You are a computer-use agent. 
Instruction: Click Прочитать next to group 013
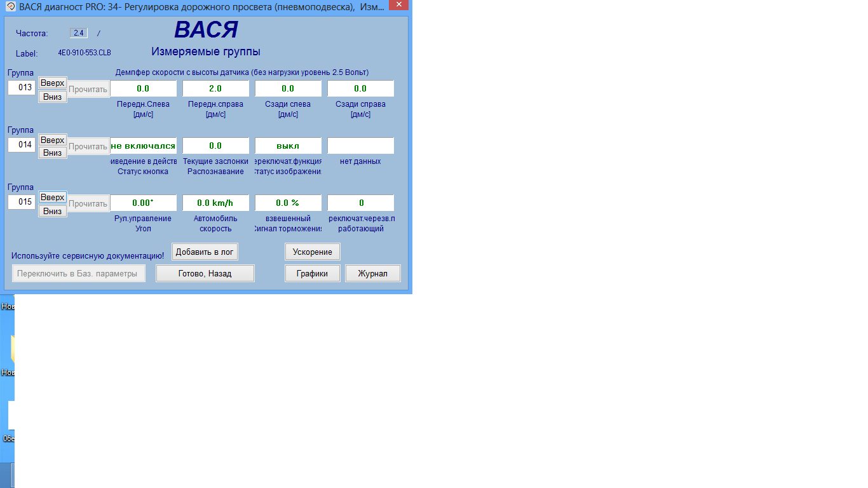click(x=88, y=89)
